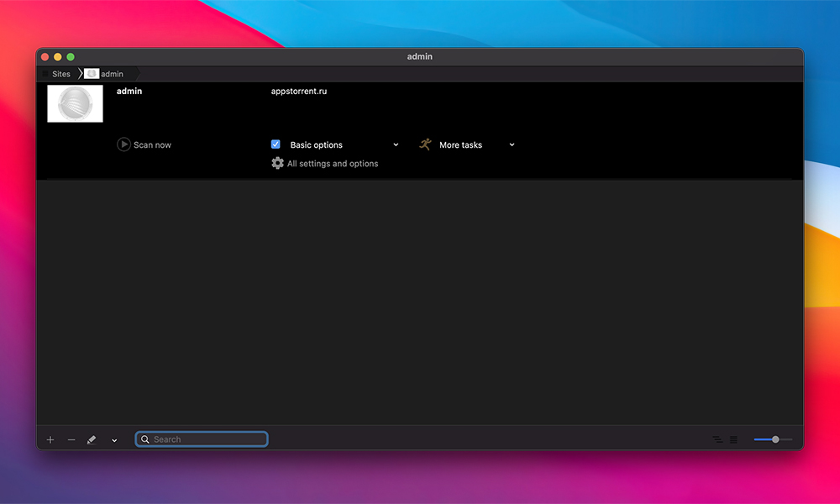Viewport: 840px width, 504px height.
Task: Click the edit pencil icon
Action: (x=92, y=439)
